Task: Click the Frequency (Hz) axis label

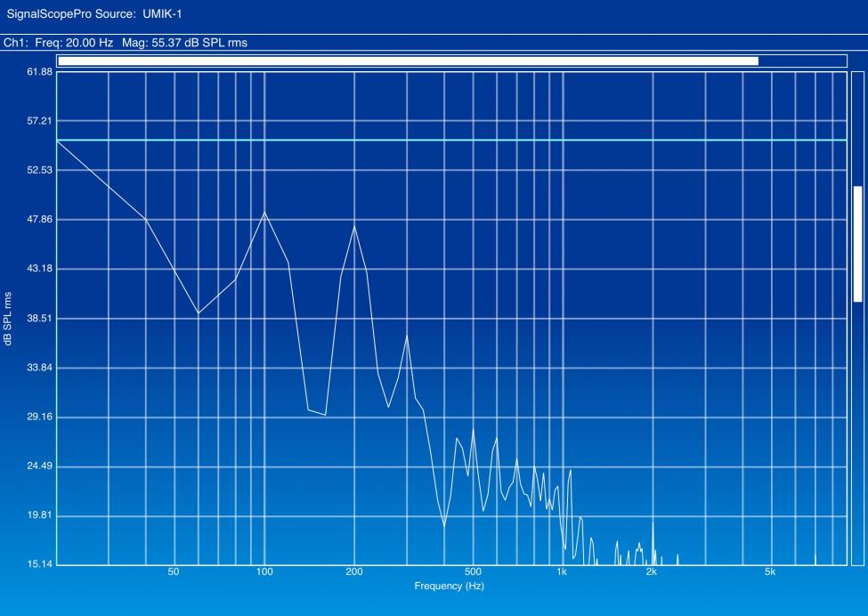Action: pos(449,586)
